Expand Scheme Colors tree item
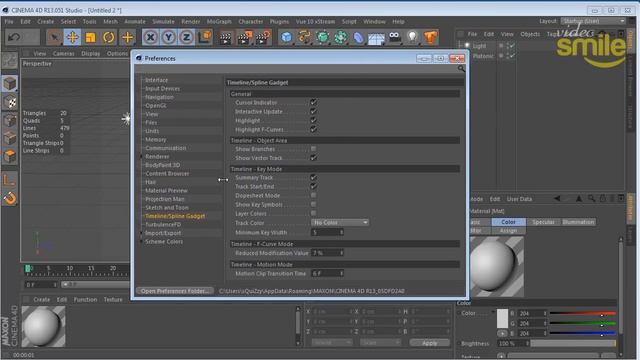 pyautogui.click(x=142, y=242)
